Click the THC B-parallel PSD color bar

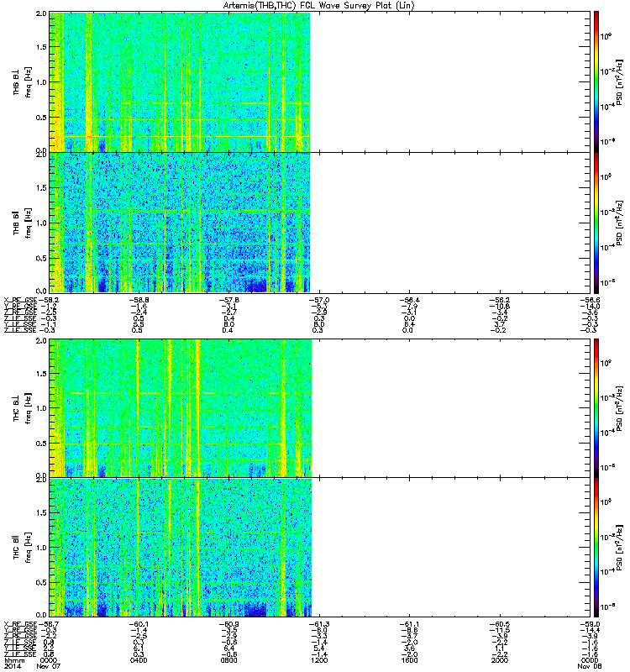pyautogui.click(x=596, y=548)
